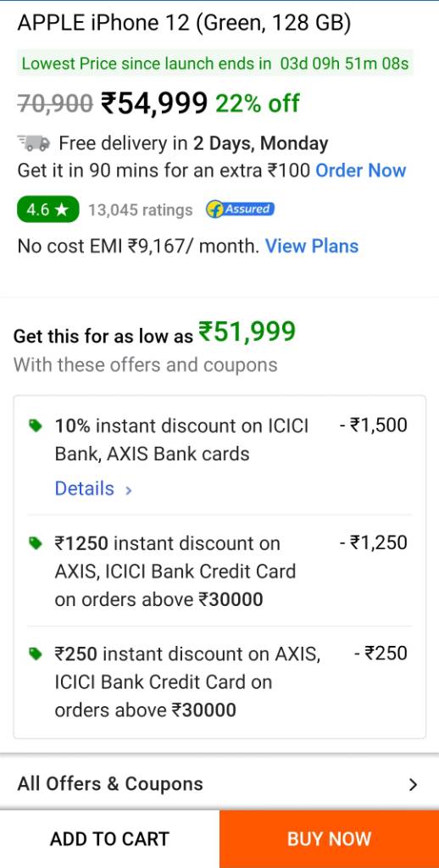This screenshot has width=439, height=868.
Task: View the 13,045 ratings count
Action: 141,210
